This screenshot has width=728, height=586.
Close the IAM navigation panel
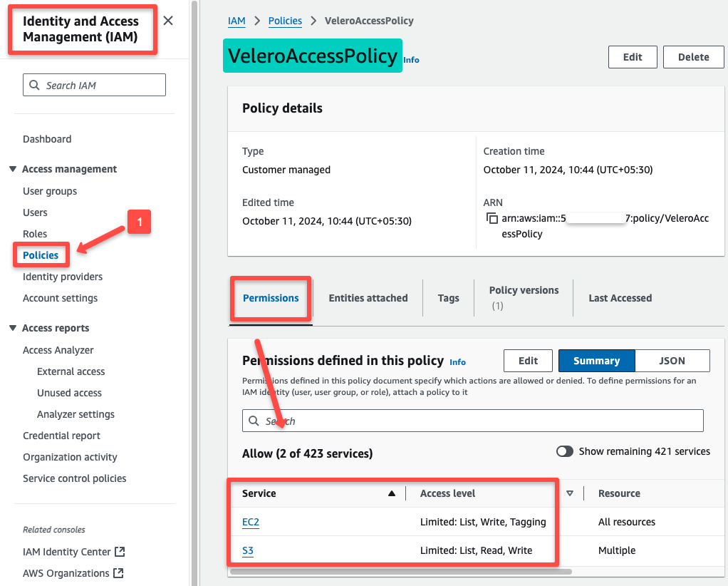[168, 21]
